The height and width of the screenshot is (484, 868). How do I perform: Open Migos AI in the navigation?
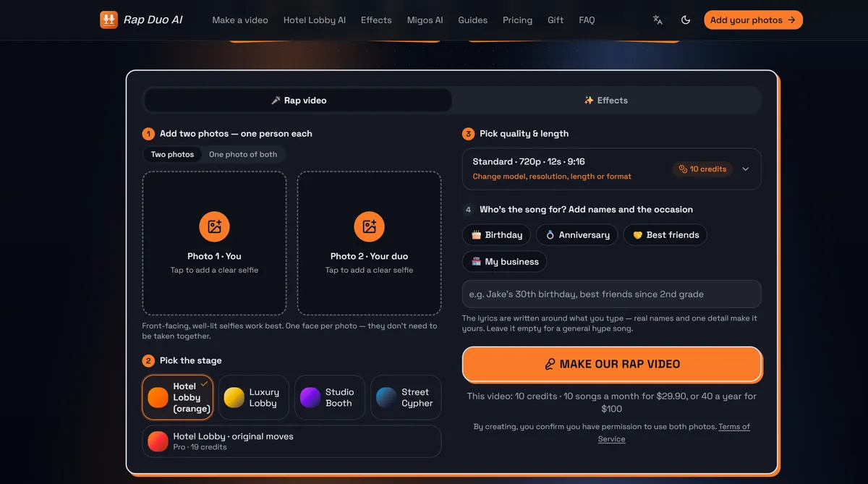(x=425, y=20)
